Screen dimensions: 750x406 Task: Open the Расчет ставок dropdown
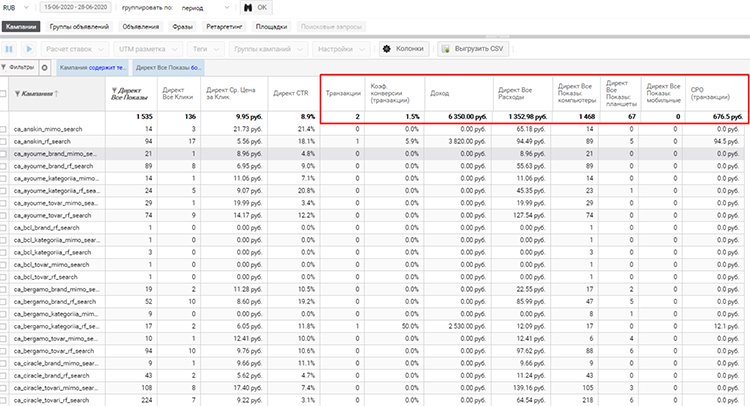(74, 49)
